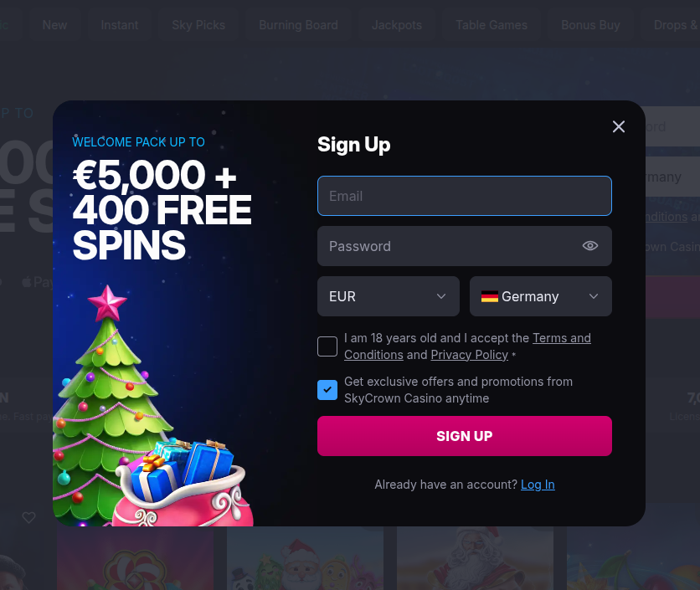Show password with the eye icon
This screenshot has width=700, height=590.
pos(589,246)
